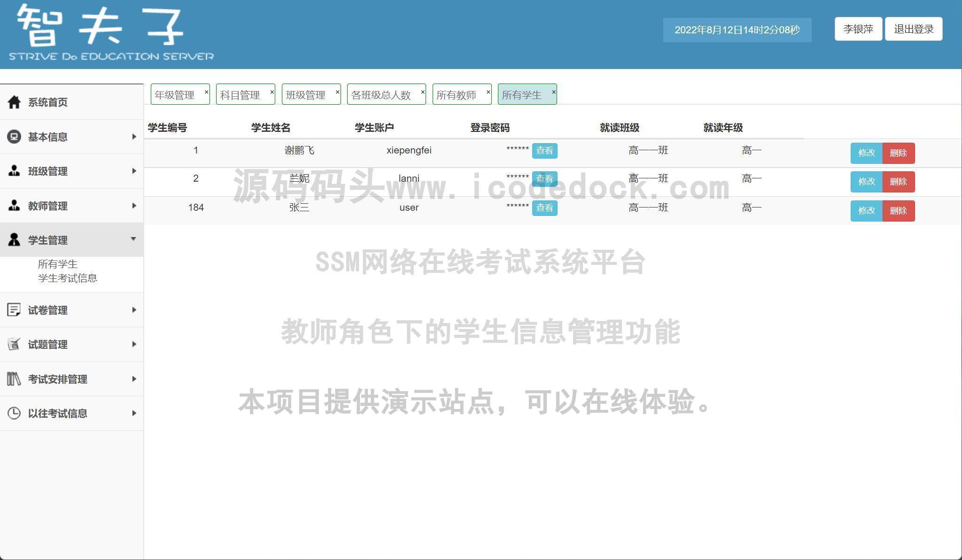The width and height of the screenshot is (962, 560).
Task: Open the 年级管理 tab
Action: tap(174, 94)
